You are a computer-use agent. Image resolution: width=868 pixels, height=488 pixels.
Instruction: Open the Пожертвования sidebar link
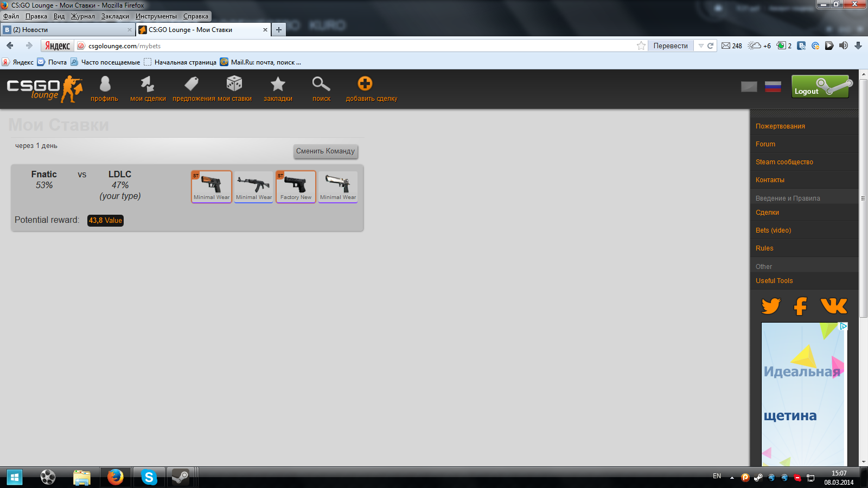[x=780, y=126]
